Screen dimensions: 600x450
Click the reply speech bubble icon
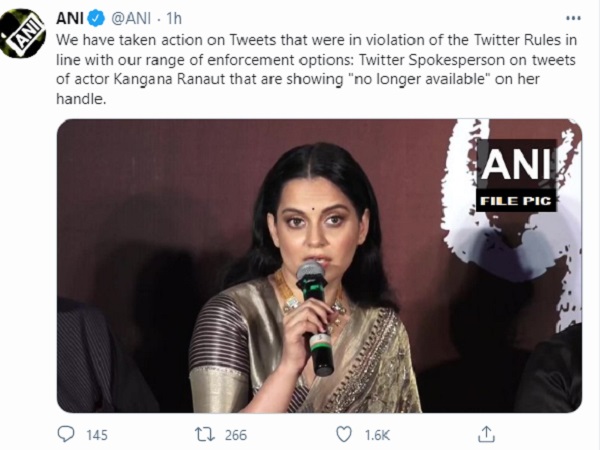click(65, 433)
